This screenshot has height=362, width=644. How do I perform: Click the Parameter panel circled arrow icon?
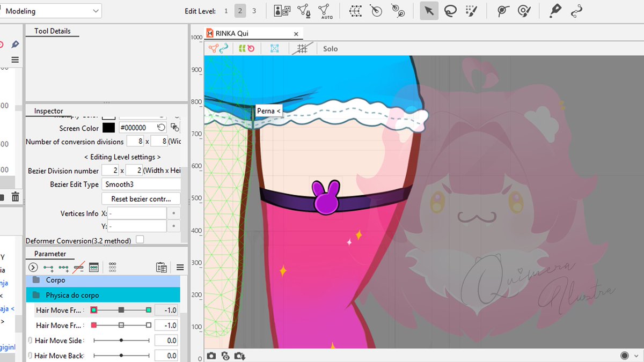point(33,267)
